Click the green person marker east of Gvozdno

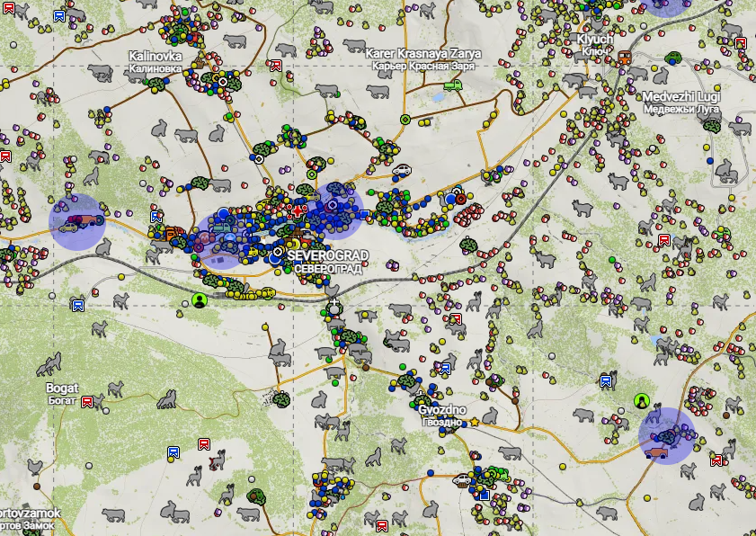tap(642, 401)
